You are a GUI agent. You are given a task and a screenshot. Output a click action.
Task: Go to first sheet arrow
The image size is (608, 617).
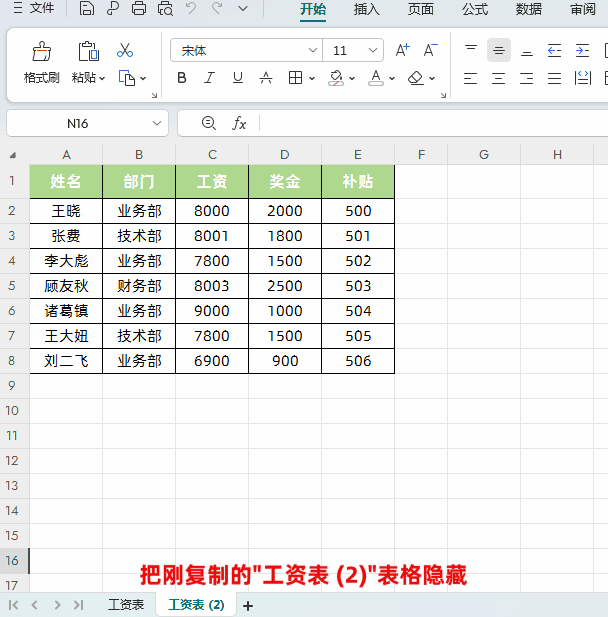click(13, 605)
